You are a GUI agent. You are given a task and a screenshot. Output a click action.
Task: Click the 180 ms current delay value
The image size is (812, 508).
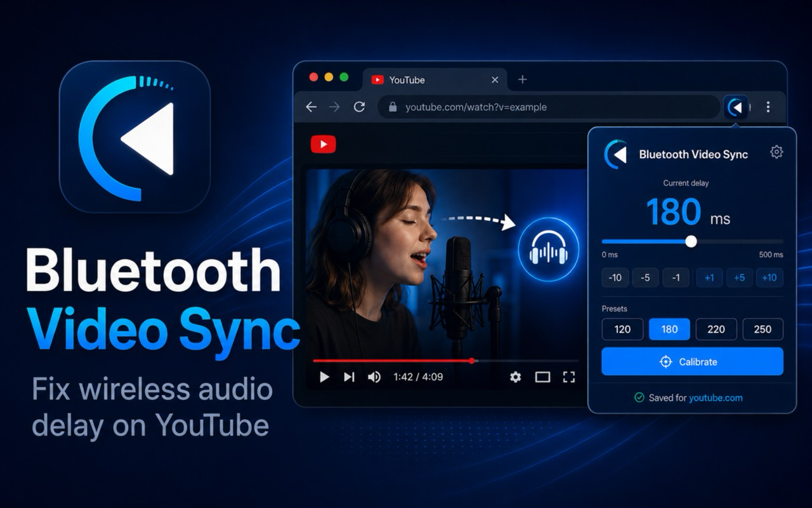coord(688,213)
